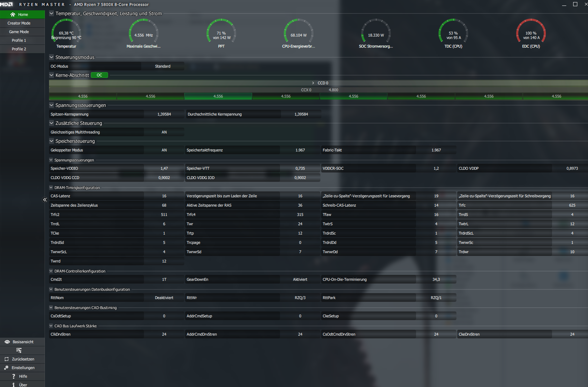This screenshot has height=387, width=588.
Task: Collapse the Steuerungsmodus section
Action: click(x=51, y=57)
